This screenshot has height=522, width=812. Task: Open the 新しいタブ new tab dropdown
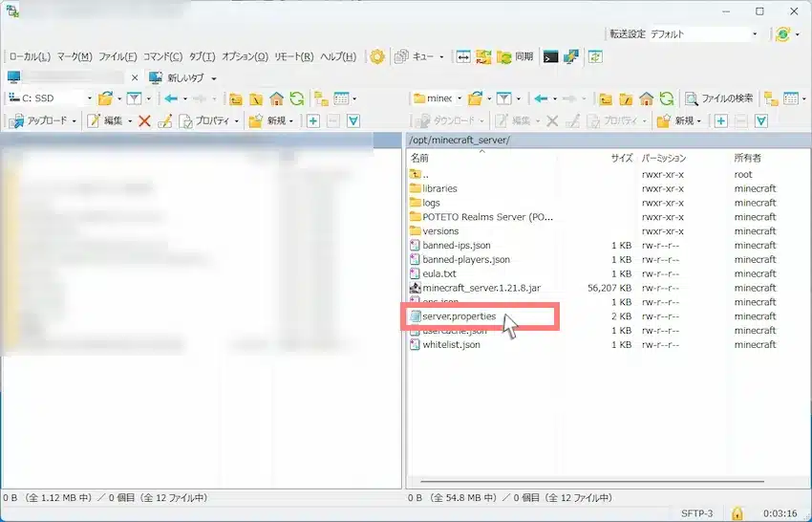(x=213, y=77)
